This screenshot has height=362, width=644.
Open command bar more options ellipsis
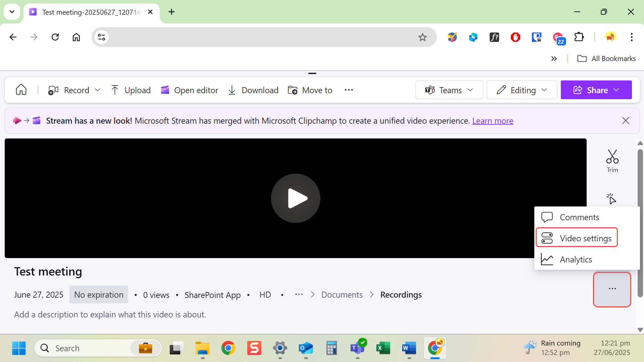(349, 90)
